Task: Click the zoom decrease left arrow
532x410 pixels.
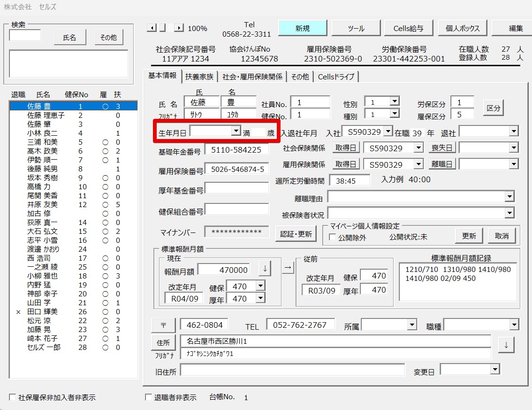Action: (152, 28)
